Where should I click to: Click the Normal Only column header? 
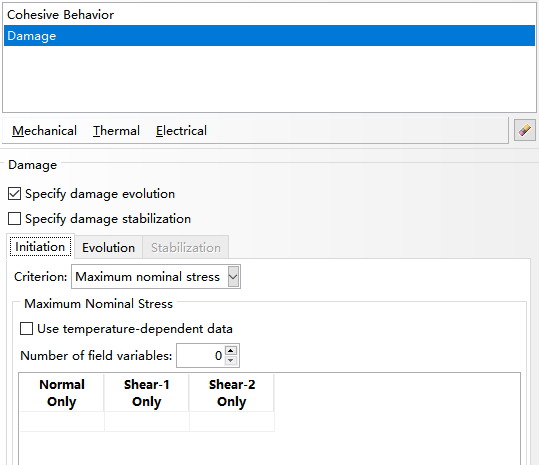tap(62, 393)
